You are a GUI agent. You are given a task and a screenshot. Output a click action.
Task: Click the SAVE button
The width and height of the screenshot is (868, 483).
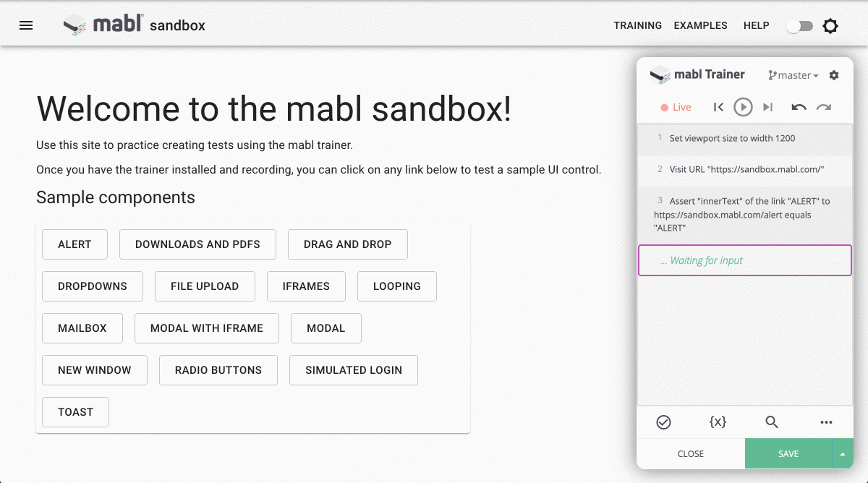pos(788,453)
